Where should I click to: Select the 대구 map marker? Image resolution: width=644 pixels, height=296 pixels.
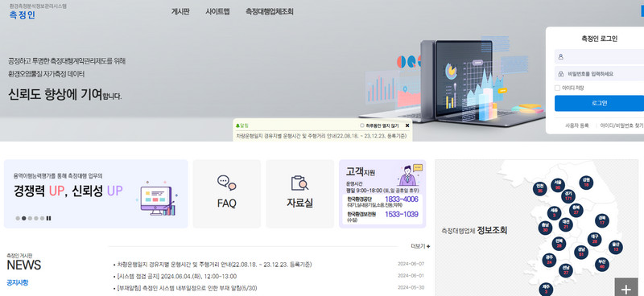point(594,240)
